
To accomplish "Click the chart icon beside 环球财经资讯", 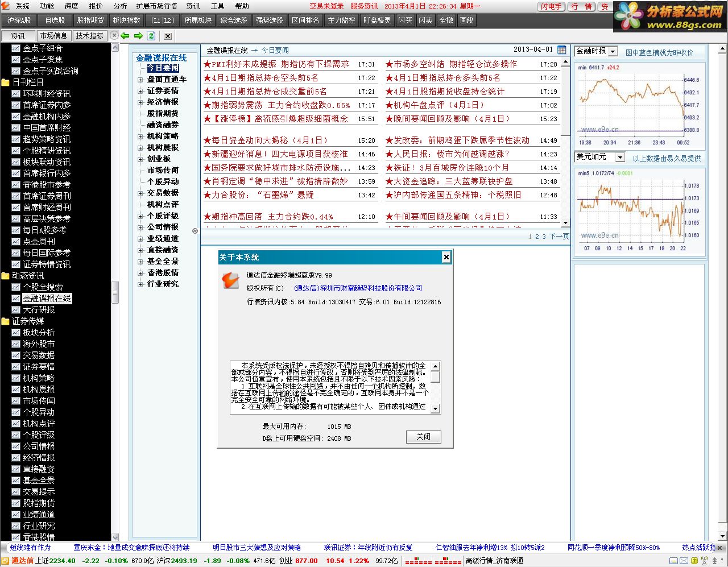I will coord(16,94).
